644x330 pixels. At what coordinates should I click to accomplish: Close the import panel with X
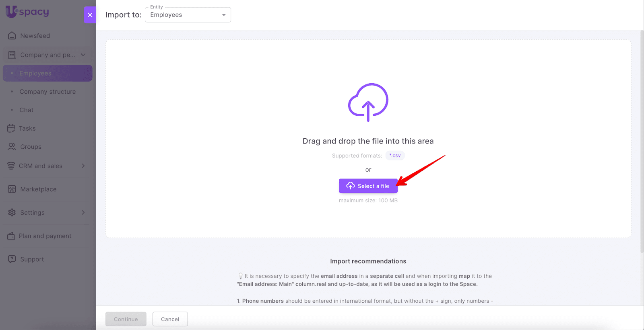click(90, 15)
